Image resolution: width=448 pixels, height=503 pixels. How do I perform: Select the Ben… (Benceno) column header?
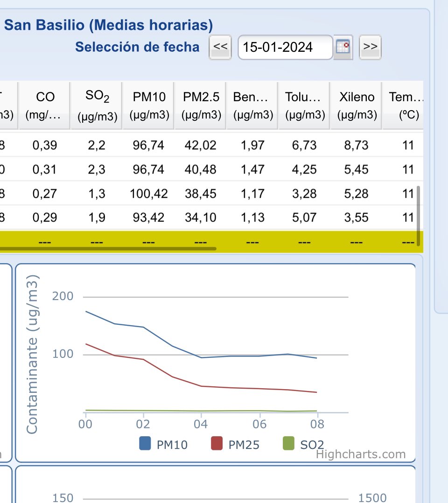[x=252, y=105]
